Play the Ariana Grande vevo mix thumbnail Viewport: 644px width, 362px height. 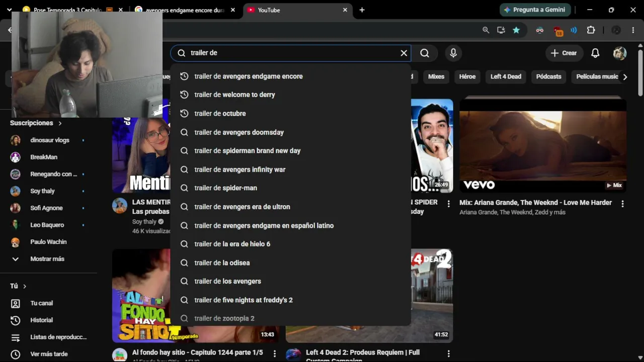pos(543,146)
